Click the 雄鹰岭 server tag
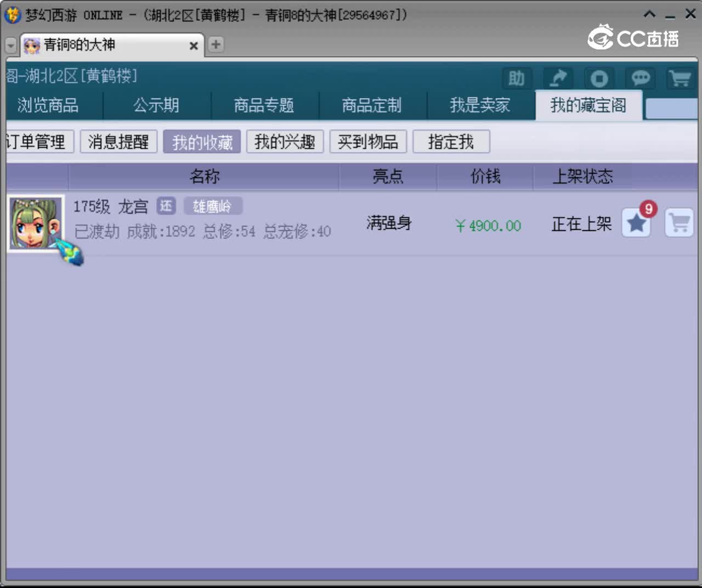This screenshot has height=588, width=702. coord(212,206)
